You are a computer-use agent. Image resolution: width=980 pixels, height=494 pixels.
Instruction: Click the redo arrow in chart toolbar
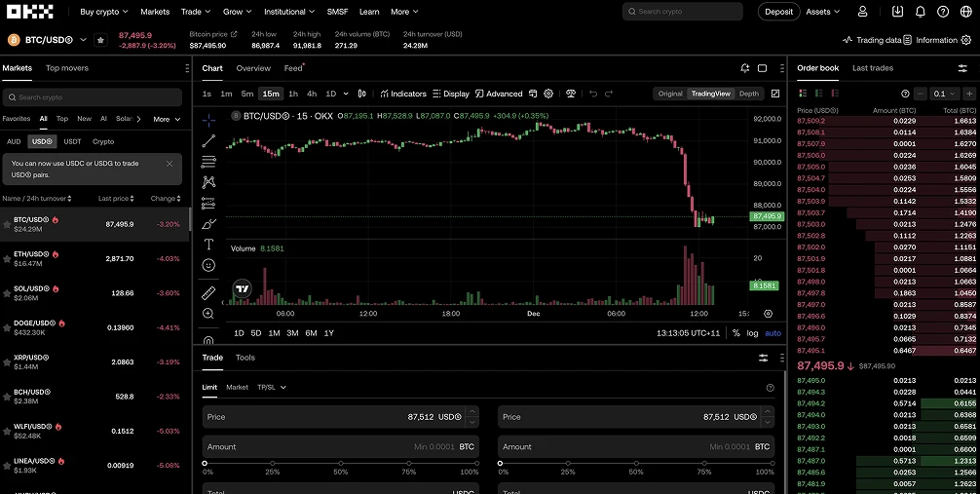609,94
